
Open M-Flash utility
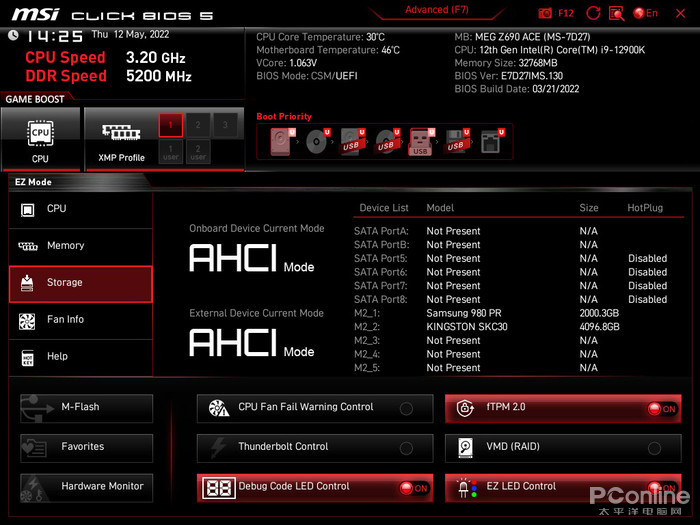point(87,408)
